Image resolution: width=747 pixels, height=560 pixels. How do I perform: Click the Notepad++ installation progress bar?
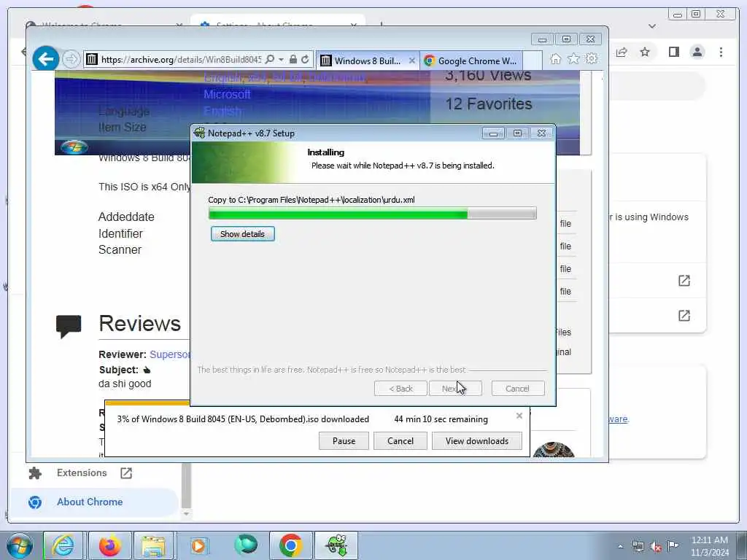tap(373, 214)
